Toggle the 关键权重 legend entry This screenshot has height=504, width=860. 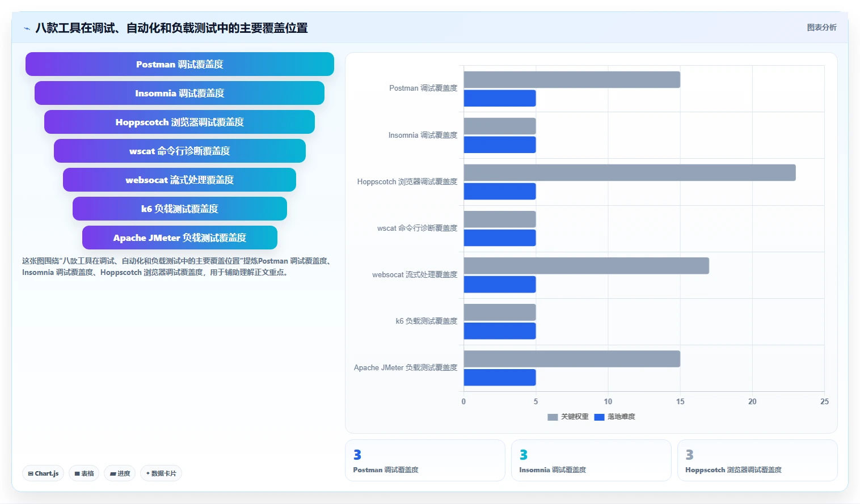pyautogui.click(x=568, y=417)
